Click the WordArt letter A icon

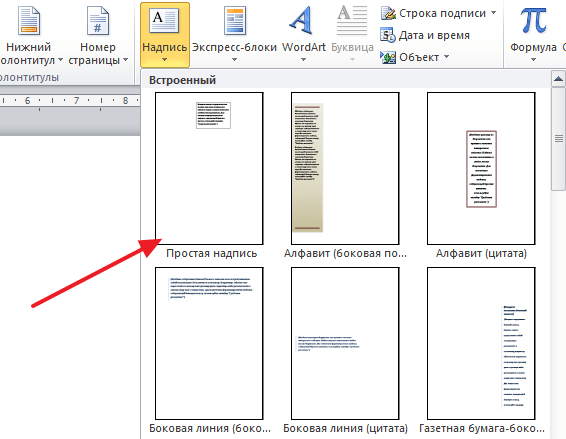pos(301,21)
